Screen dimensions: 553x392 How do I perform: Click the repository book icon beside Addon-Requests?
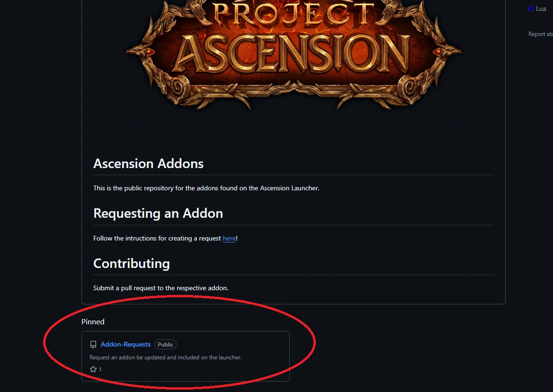pos(93,345)
